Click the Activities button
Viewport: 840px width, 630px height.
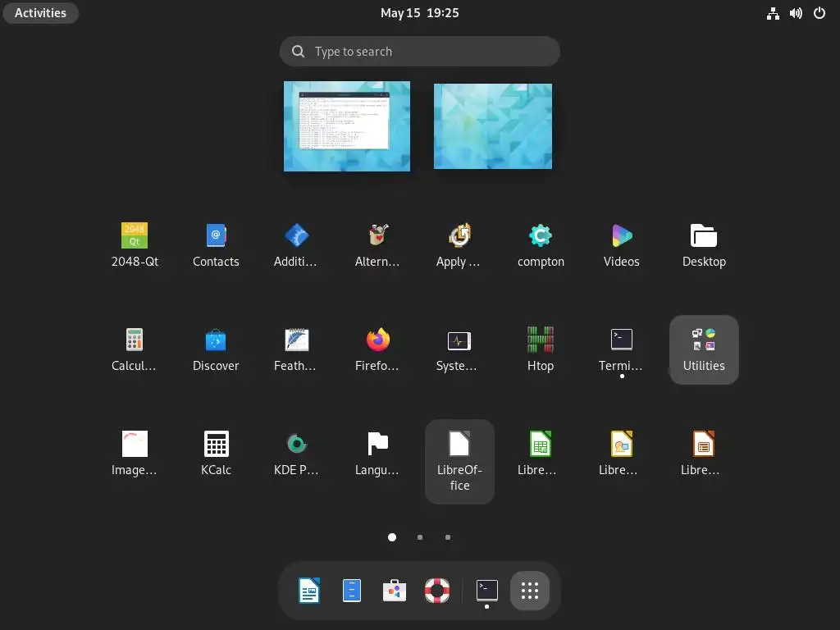coord(40,13)
